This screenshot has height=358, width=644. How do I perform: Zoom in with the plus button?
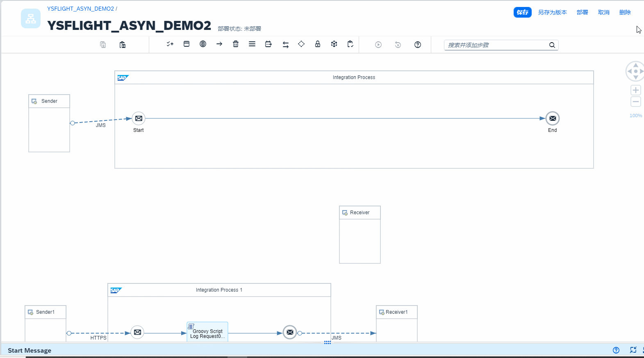pos(636,90)
